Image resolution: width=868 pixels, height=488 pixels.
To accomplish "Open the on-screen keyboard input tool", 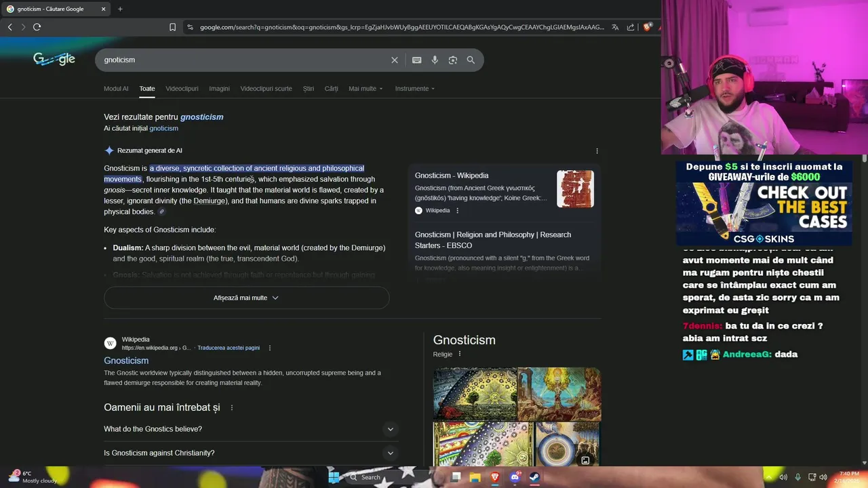I will (417, 60).
